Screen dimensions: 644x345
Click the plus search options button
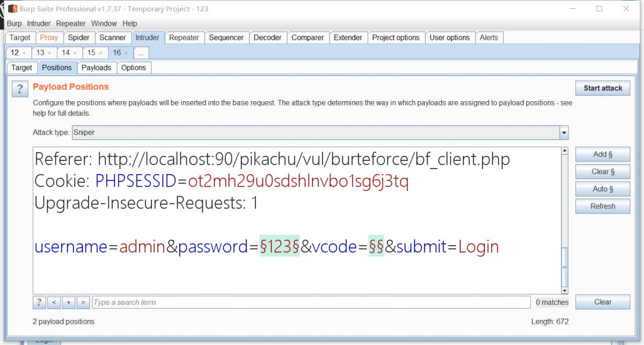pyautogui.click(x=69, y=302)
